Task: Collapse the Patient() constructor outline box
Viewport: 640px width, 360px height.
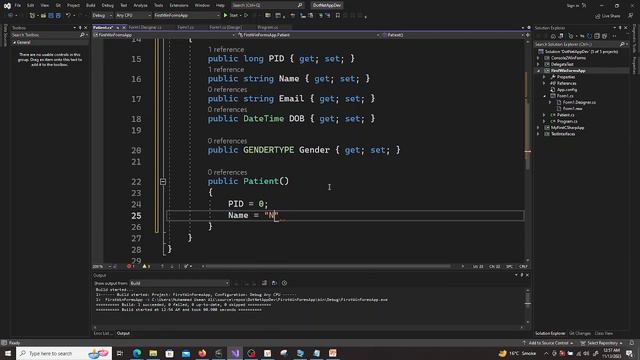Action: (x=163, y=181)
